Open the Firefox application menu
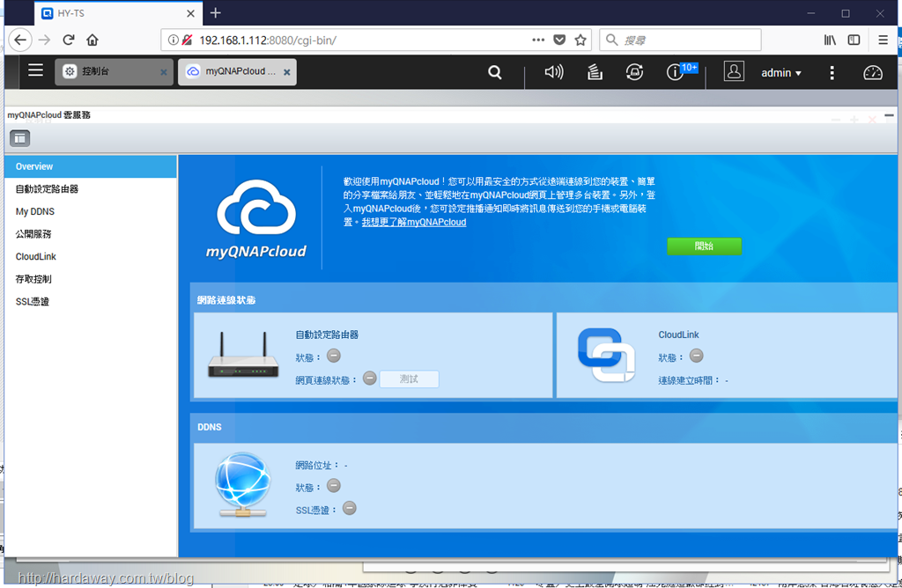This screenshot has height=588, width=902. [x=883, y=40]
